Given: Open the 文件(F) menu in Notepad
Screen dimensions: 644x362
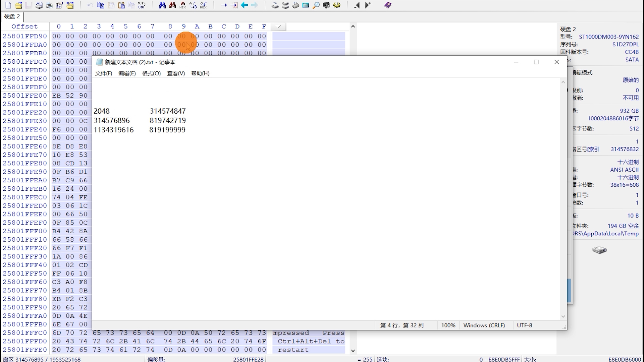Looking at the screenshot, I should coord(103,73).
